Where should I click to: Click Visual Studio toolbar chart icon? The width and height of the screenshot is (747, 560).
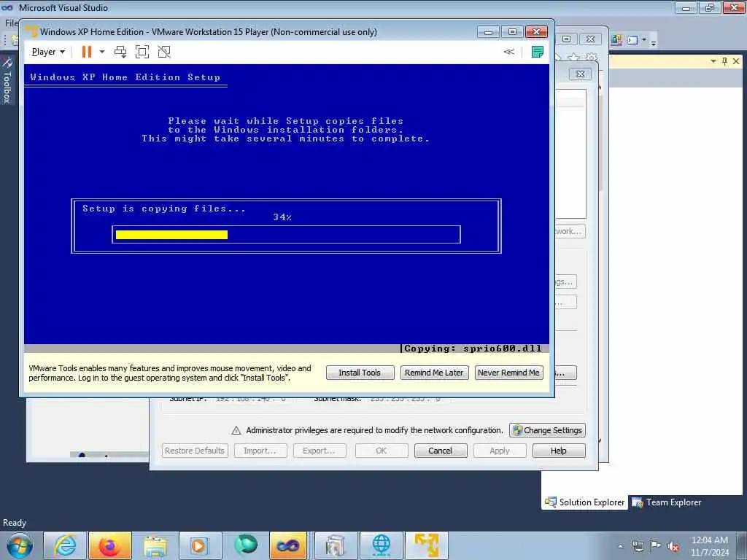pos(616,40)
